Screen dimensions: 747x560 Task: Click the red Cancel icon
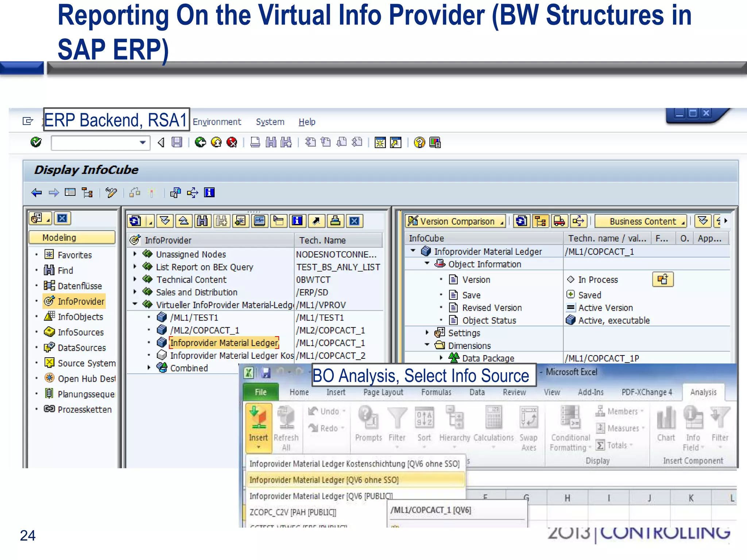[x=232, y=142]
